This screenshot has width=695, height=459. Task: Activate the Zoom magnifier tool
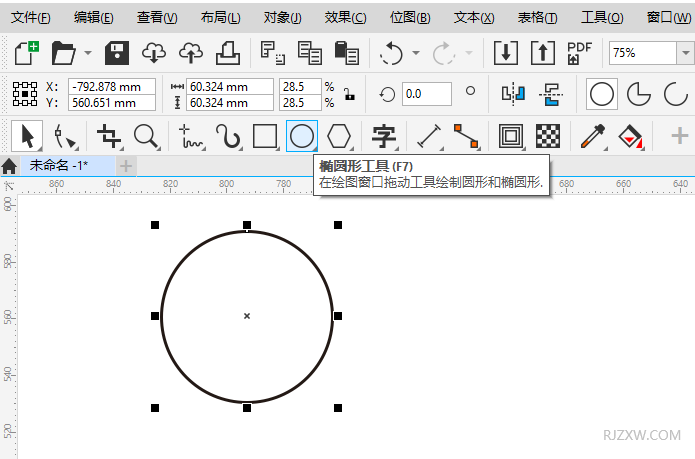(x=146, y=135)
